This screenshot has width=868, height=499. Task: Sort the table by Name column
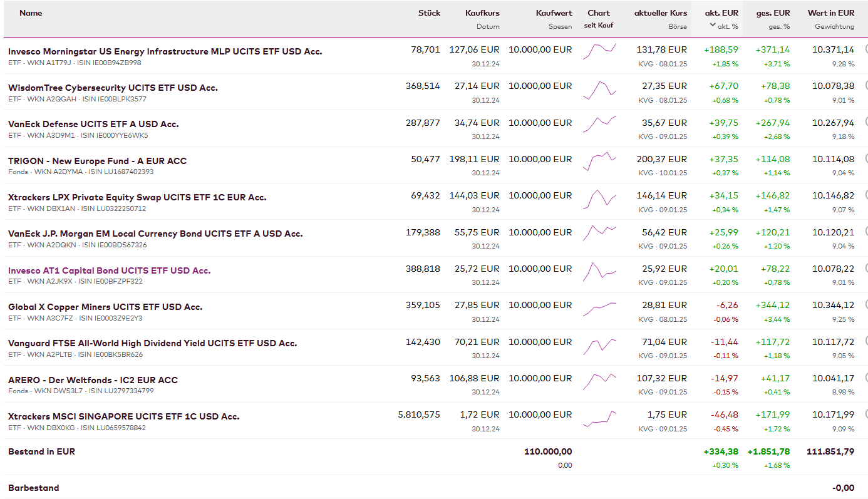coord(31,13)
